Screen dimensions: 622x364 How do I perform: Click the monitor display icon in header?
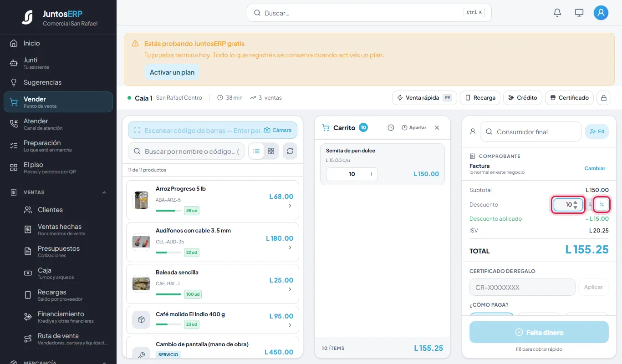click(x=579, y=13)
